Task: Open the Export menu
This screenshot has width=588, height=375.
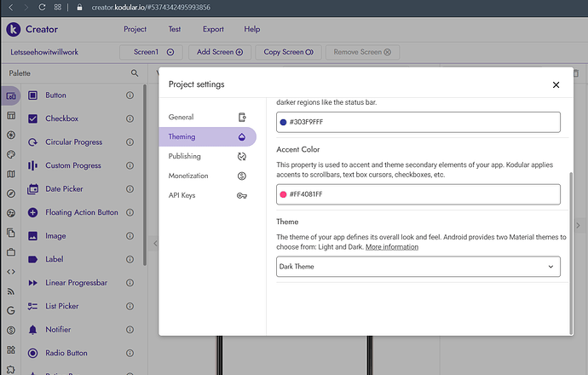Action: click(213, 29)
